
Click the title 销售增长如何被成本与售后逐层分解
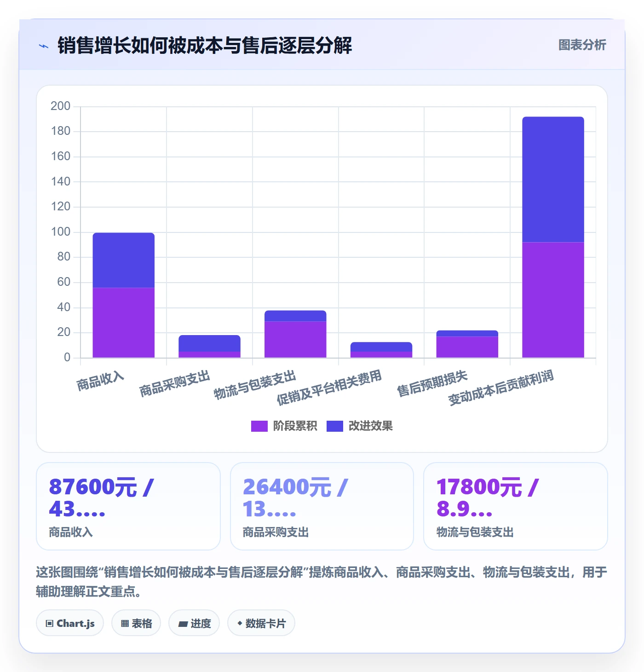click(x=205, y=46)
